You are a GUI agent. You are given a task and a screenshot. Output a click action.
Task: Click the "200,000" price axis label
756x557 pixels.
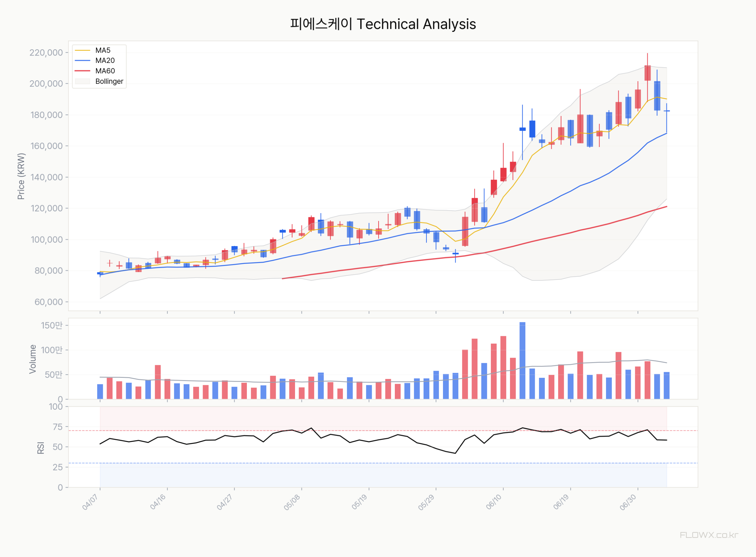[x=46, y=84]
